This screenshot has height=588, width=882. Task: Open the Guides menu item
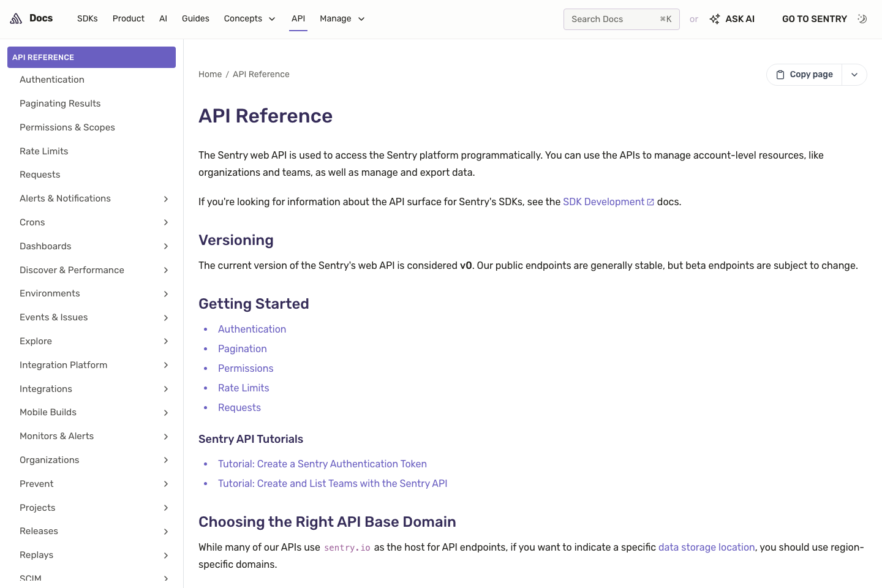[x=195, y=18]
